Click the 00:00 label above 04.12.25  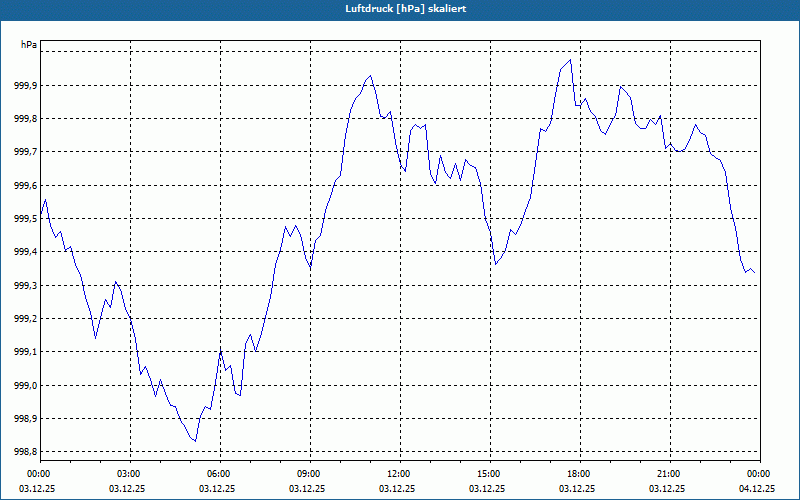(760, 474)
